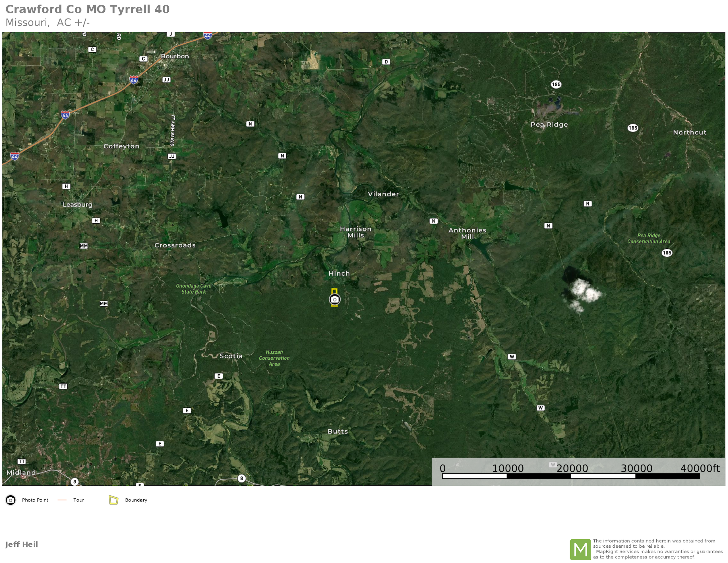Click the Harrison Mills place label
Screen dimensions: 728x563
click(x=355, y=232)
